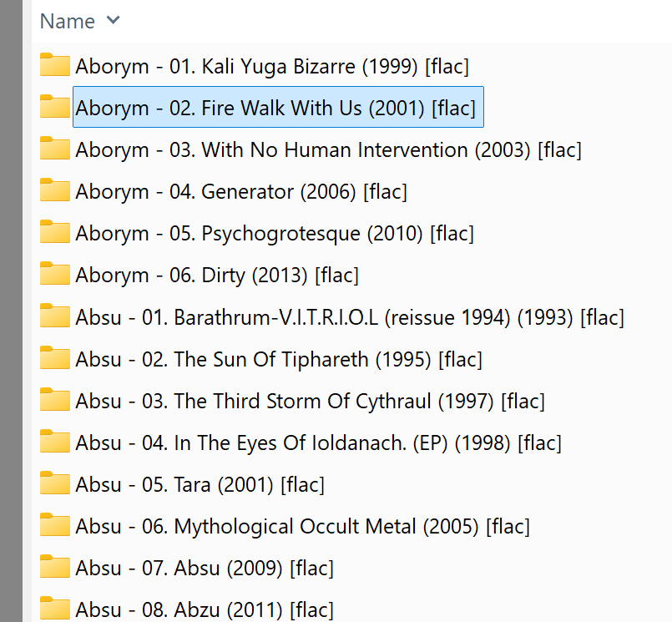
Task: Select the Mythological Occult Metal folder entry
Action: tap(302, 526)
